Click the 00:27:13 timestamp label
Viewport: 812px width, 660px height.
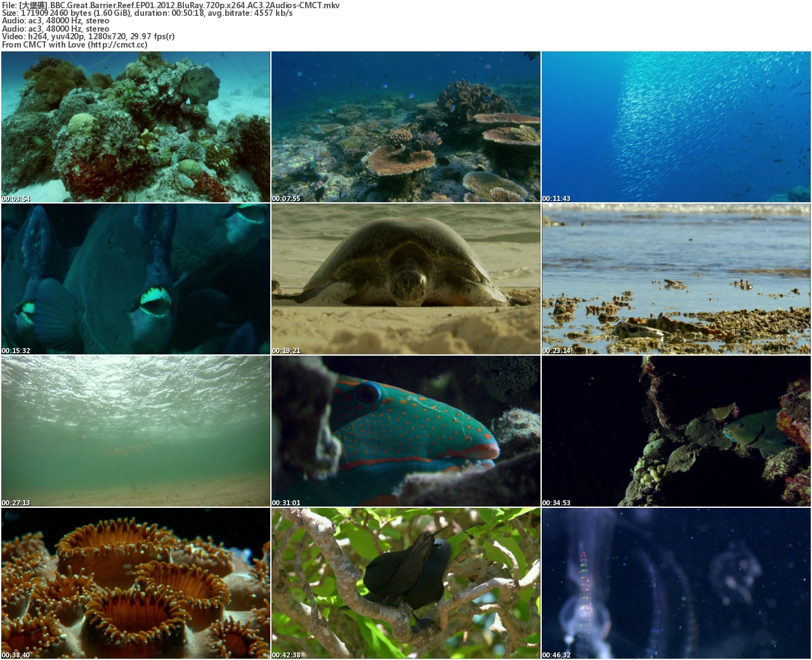pos(16,503)
